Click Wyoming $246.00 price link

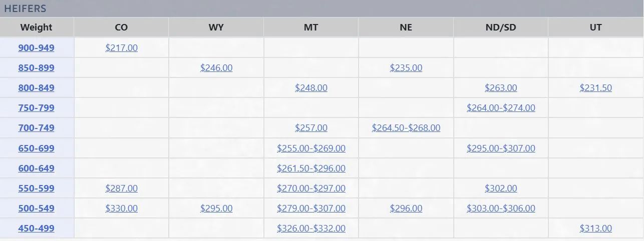click(x=216, y=68)
